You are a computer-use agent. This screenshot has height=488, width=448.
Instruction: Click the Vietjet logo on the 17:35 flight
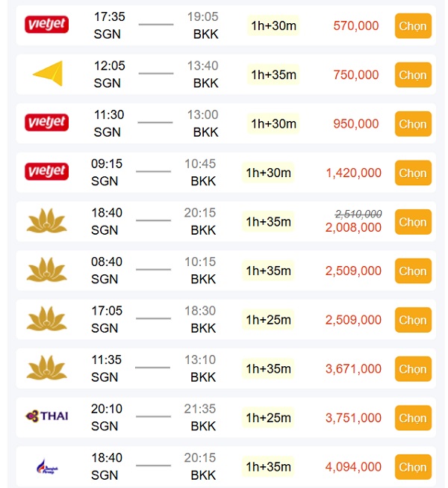coord(47,25)
